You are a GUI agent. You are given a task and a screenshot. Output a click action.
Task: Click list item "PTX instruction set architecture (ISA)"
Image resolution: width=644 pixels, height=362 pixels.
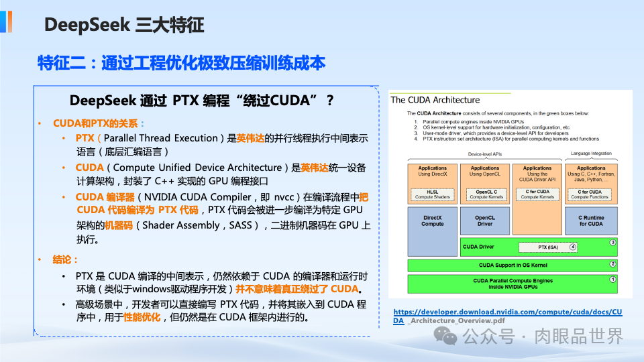tap(511, 139)
